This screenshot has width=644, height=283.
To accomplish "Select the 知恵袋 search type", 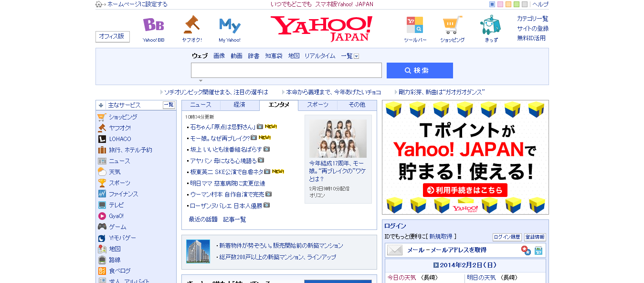I will coord(274,56).
